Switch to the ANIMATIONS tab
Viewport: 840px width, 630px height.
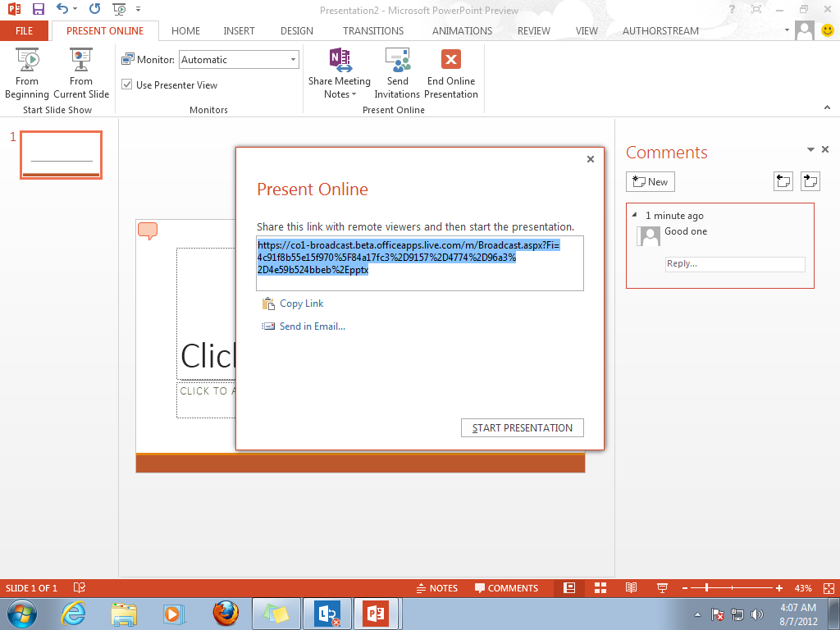point(461,30)
